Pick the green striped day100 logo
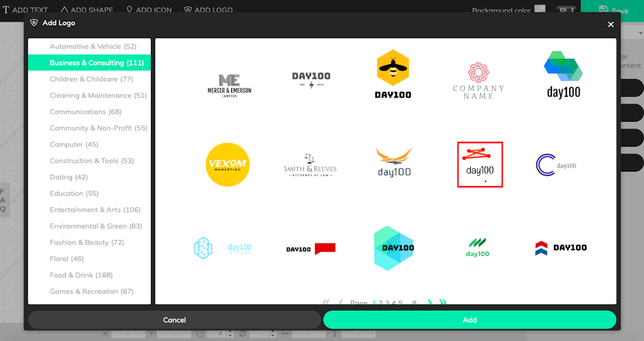The image size is (644, 341). coord(477,247)
